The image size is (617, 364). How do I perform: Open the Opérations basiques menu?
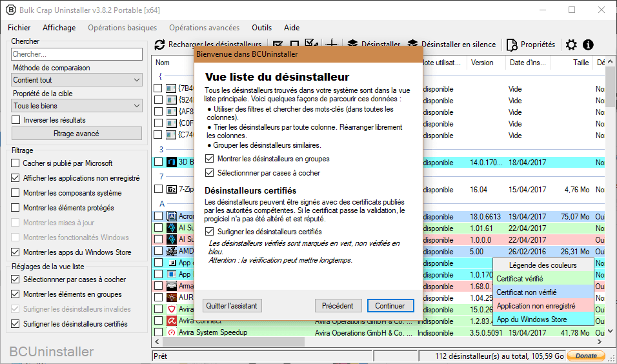(123, 28)
